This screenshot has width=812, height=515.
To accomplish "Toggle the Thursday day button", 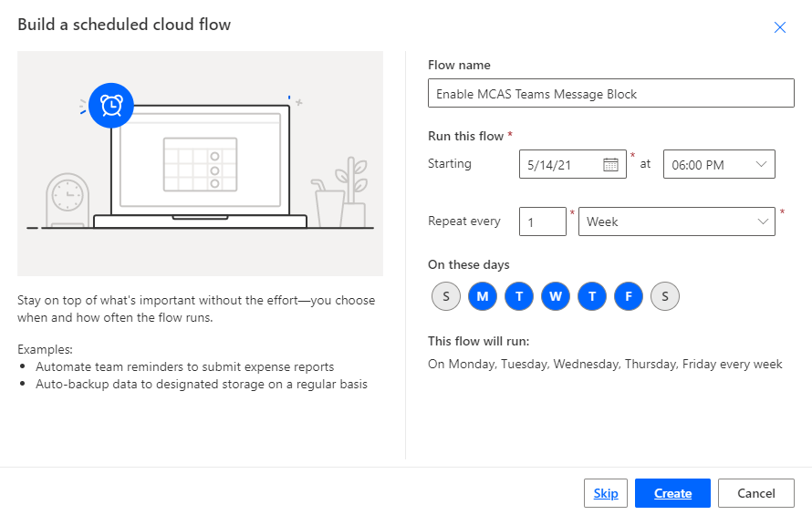I will coord(592,296).
